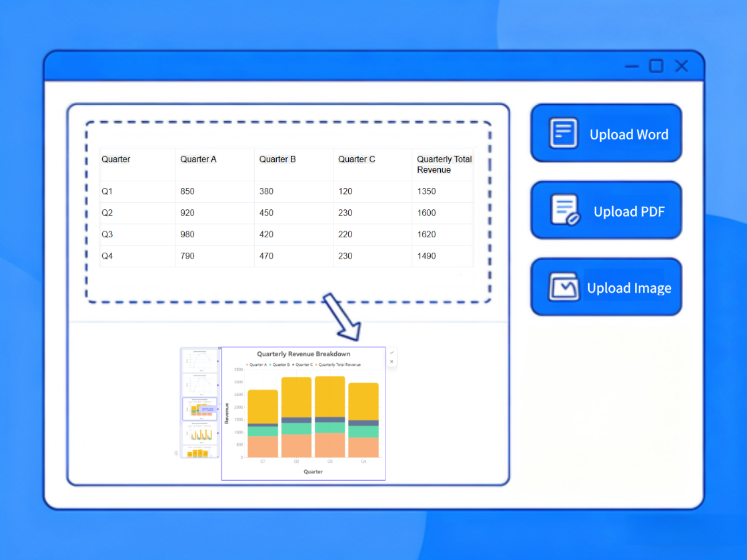This screenshot has width=747, height=560.
Task: Close the window with the title bar X
Action: click(681, 66)
